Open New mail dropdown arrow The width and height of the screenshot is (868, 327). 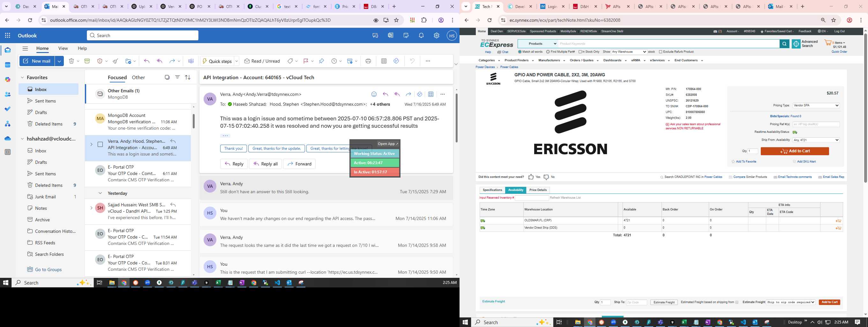[x=59, y=61]
